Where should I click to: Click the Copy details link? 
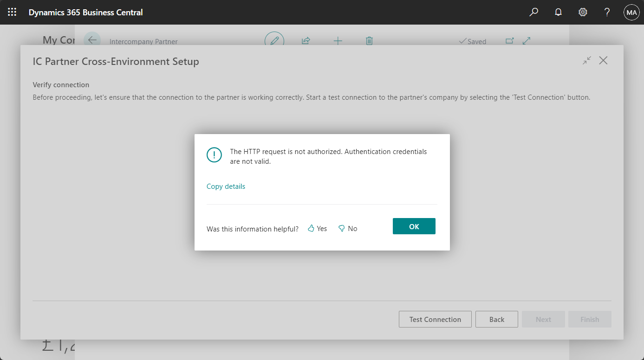click(x=226, y=186)
